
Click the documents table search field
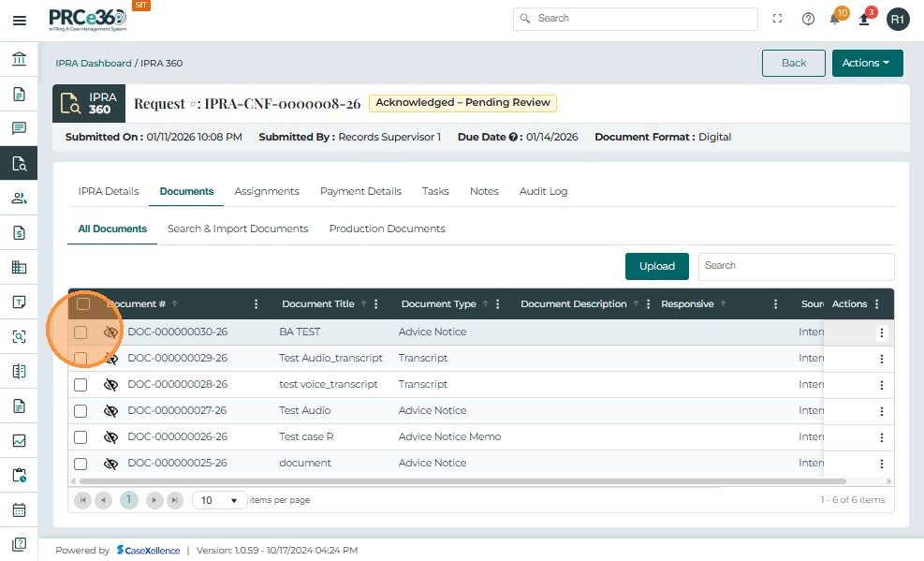[x=796, y=266]
